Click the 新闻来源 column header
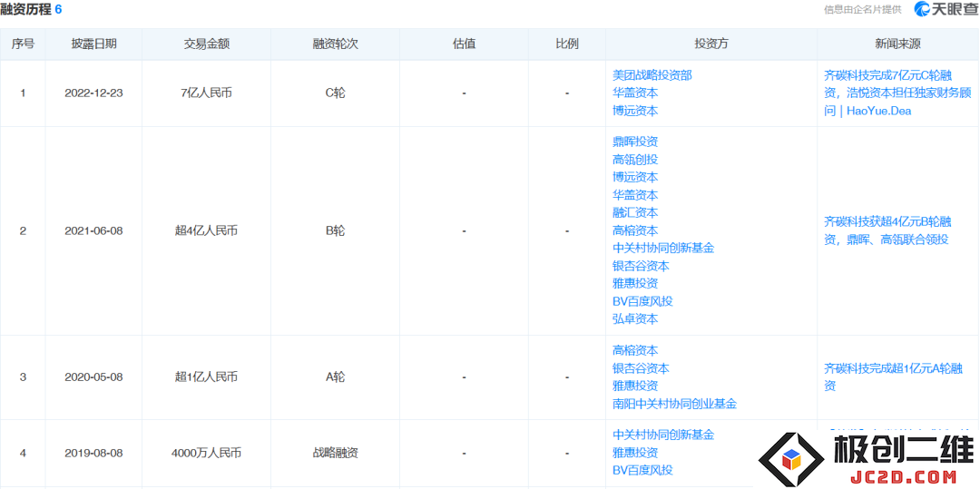 click(898, 44)
